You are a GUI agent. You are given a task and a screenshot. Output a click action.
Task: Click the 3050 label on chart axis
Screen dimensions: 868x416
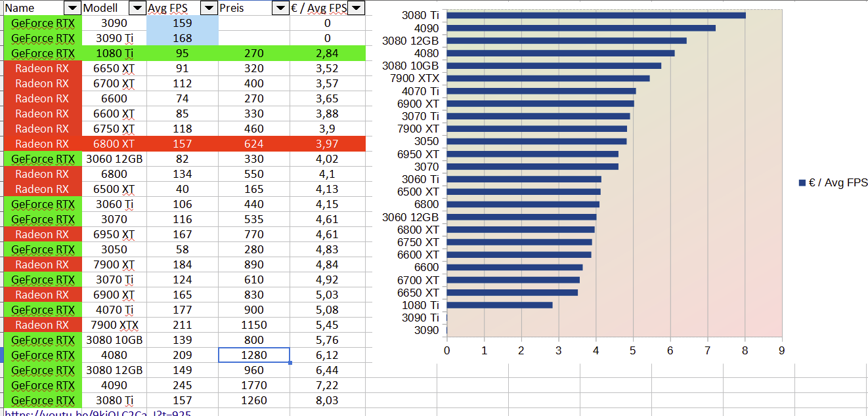pyautogui.click(x=427, y=141)
